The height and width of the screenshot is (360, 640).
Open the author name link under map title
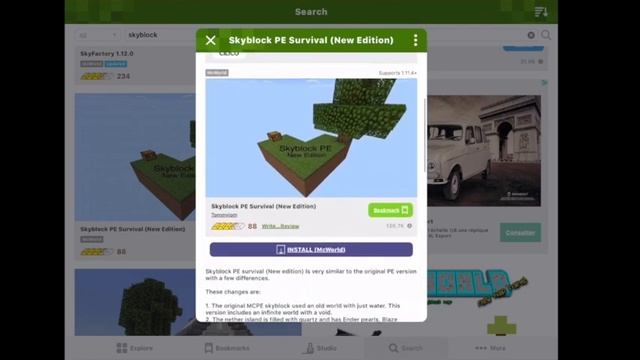(224, 215)
